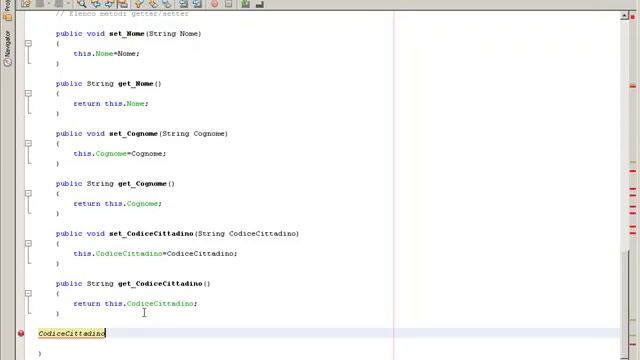
Task: Click the vertical scrollbar thumb
Action: click(624, 304)
